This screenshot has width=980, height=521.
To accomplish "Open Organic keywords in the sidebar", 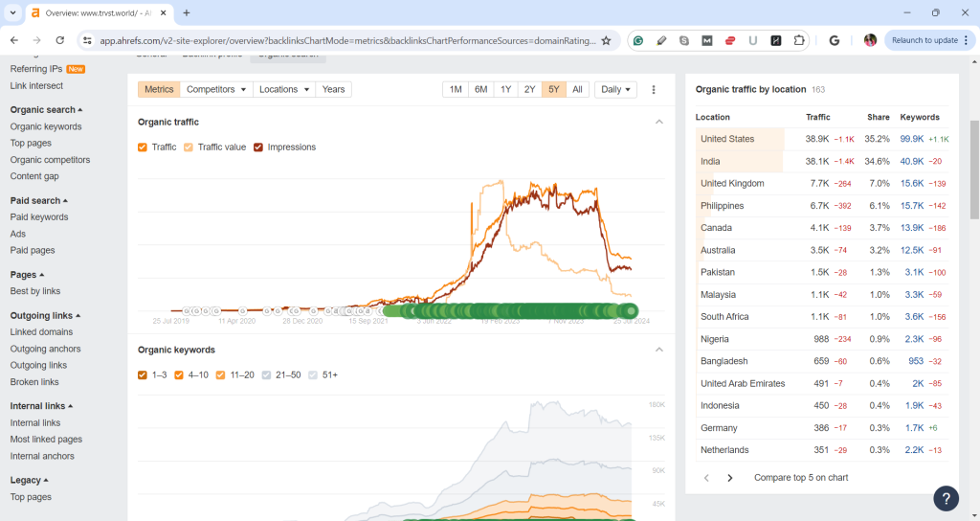I will 46,126.
